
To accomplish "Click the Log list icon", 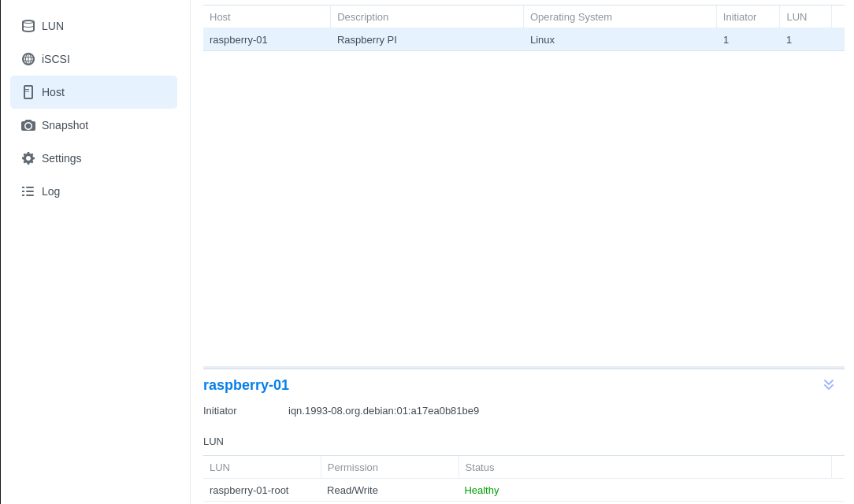I will coord(28,191).
